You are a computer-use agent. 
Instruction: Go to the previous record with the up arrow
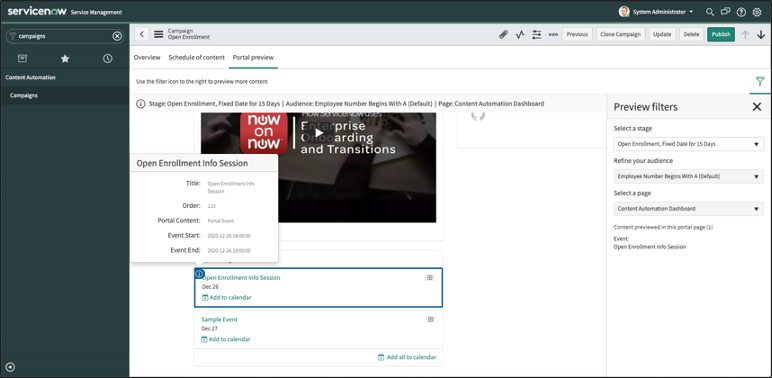click(x=745, y=34)
